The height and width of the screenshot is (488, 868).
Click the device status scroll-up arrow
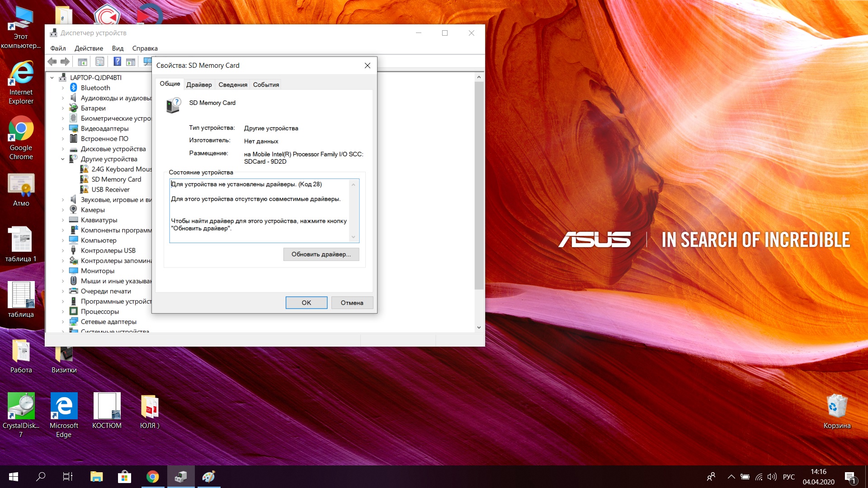click(x=354, y=184)
